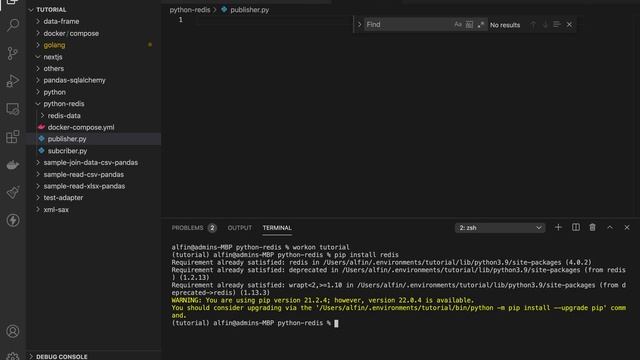Click the problems count badge 2
The width and height of the screenshot is (640, 360).
tap(212, 228)
